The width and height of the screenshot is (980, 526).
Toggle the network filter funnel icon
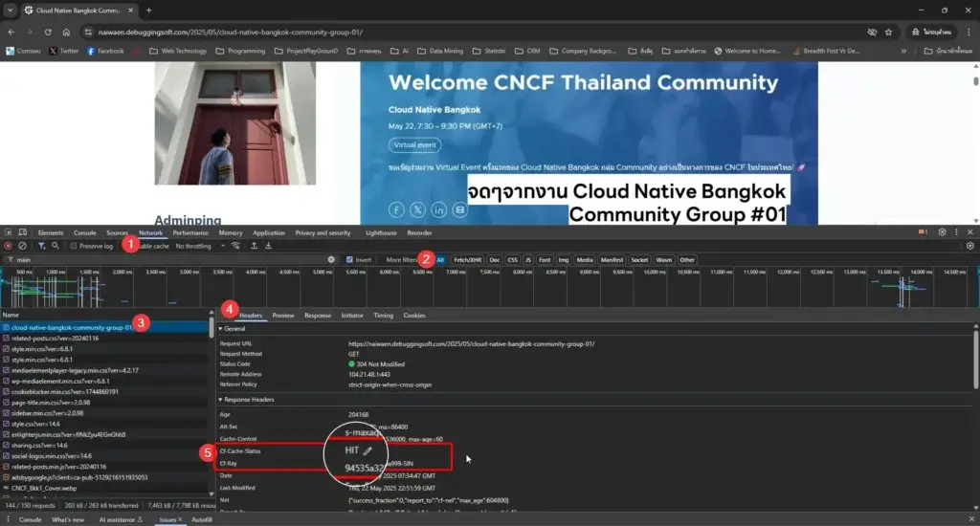41,246
